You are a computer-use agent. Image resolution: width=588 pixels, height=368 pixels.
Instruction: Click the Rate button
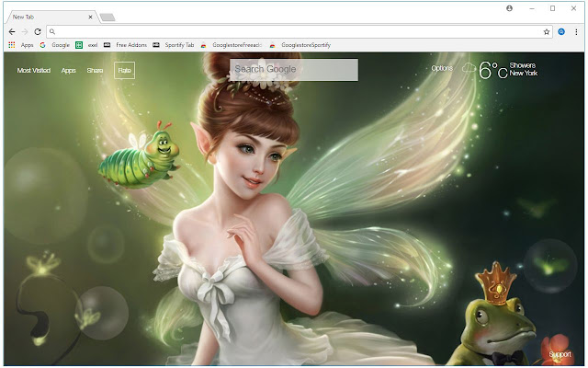[x=125, y=70]
